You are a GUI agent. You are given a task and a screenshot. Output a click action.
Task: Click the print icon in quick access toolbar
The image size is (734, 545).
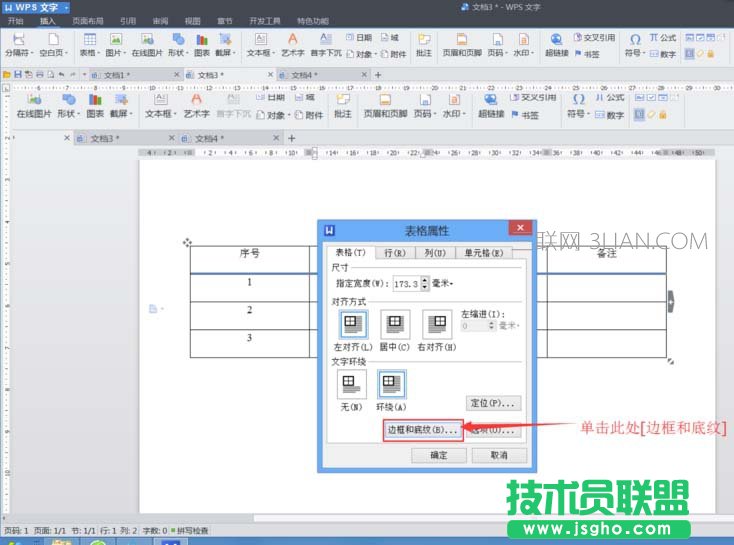tap(40, 74)
